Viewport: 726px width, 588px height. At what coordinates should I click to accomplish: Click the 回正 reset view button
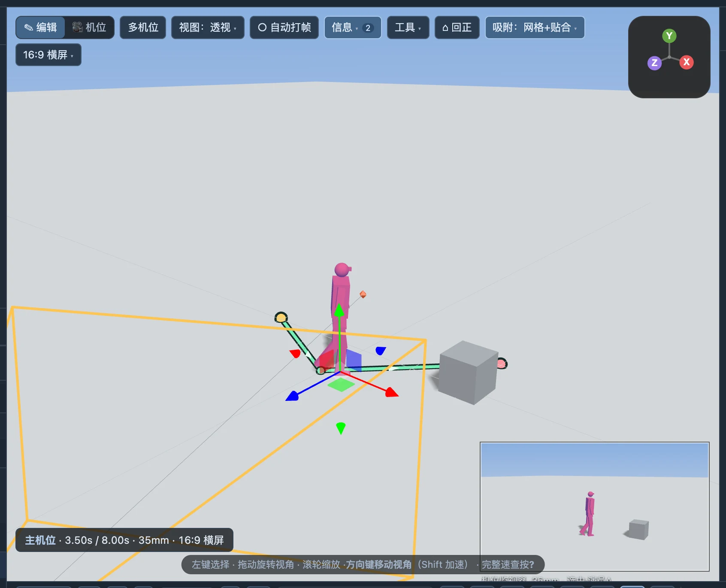(x=457, y=27)
